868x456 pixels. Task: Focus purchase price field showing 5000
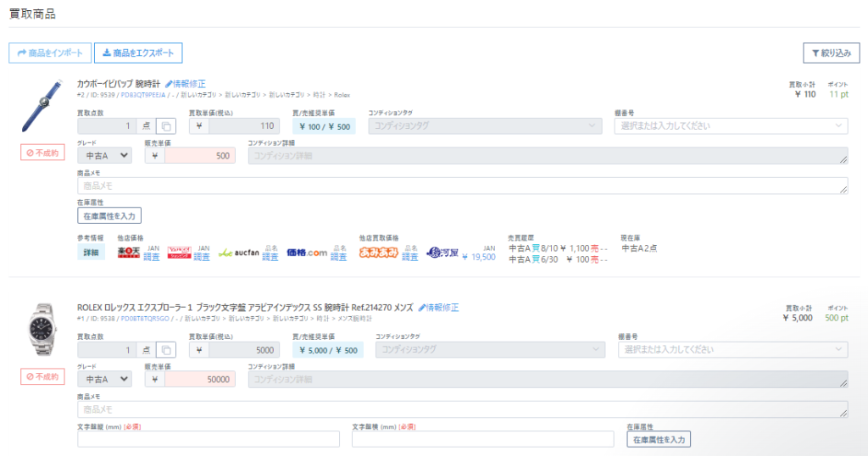point(243,350)
